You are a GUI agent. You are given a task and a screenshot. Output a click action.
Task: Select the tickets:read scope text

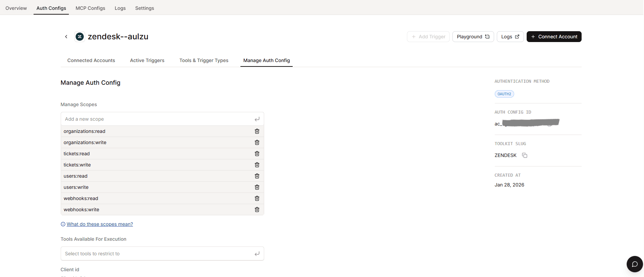click(x=77, y=154)
